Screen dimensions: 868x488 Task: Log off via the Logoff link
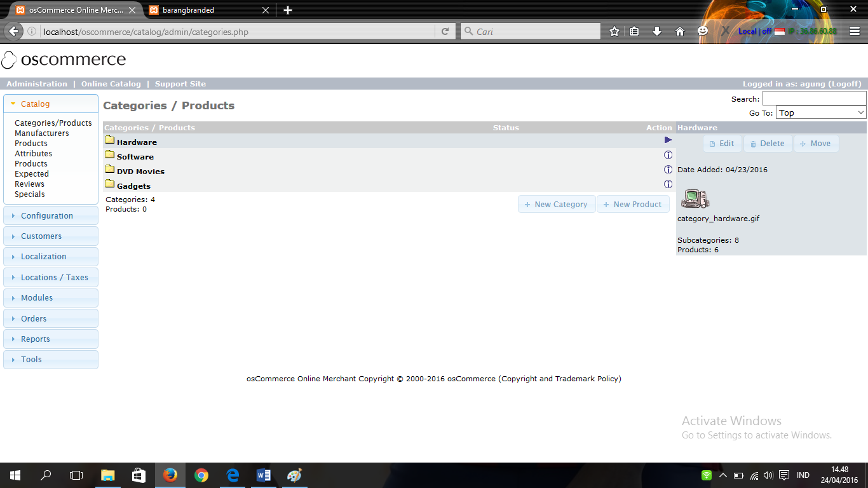click(844, 84)
